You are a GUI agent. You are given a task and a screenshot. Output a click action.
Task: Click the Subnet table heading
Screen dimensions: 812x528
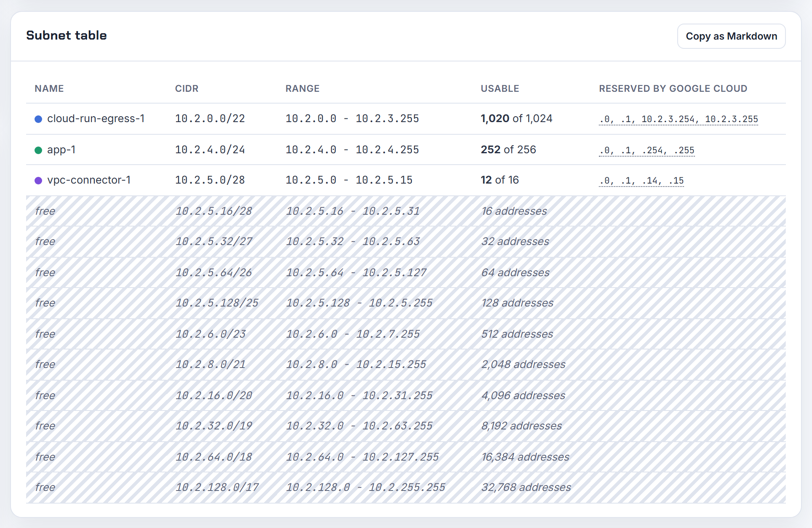pos(67,35)
